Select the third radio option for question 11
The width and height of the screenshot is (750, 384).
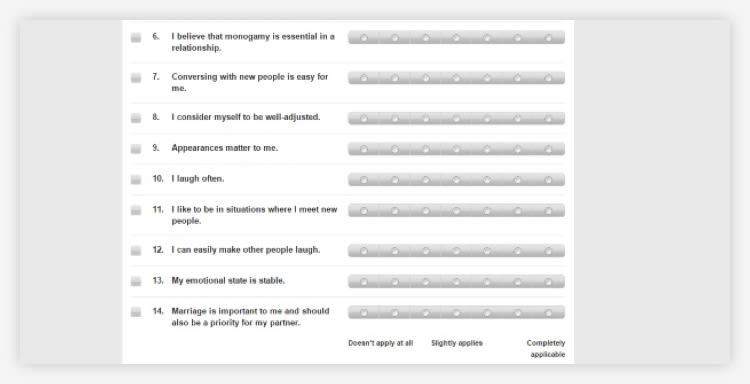426,211
